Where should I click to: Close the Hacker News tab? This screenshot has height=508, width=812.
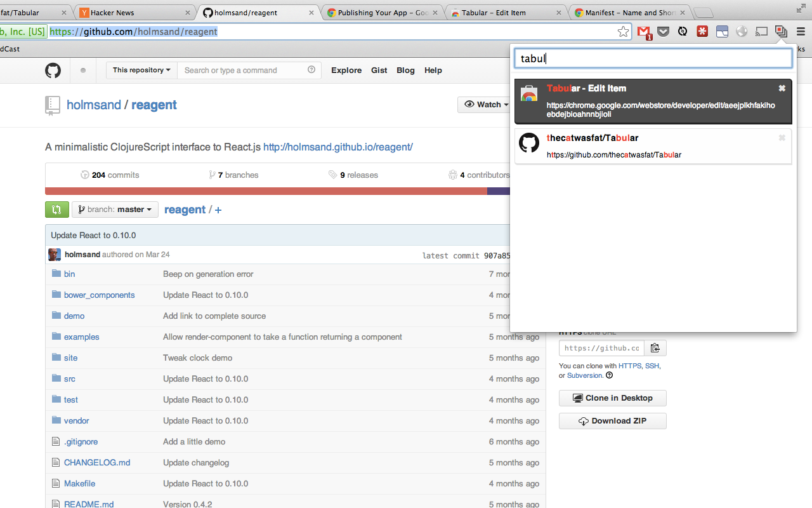tap(188, 13)
